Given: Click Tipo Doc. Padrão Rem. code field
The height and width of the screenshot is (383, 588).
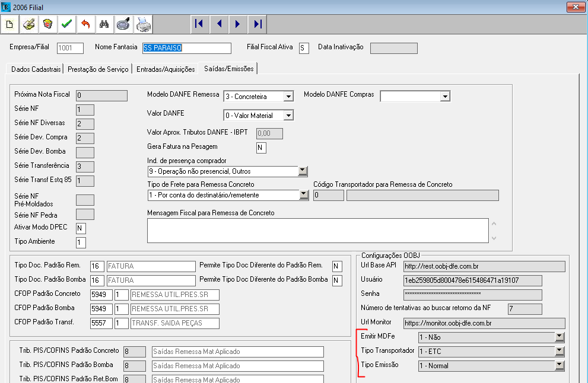Looking at the screenshot, I should tap(97, 266).
